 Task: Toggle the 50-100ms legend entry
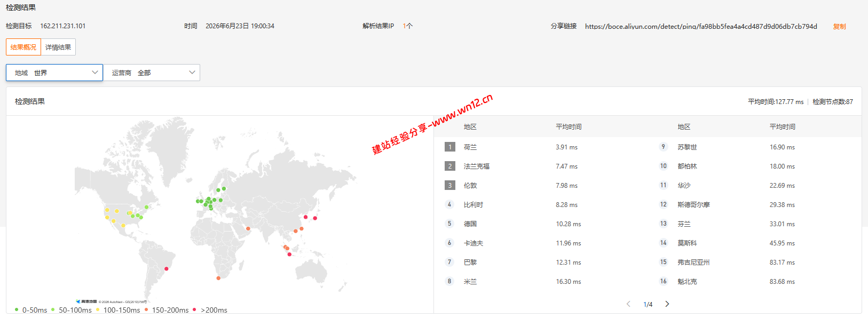[x=72, y=310]
